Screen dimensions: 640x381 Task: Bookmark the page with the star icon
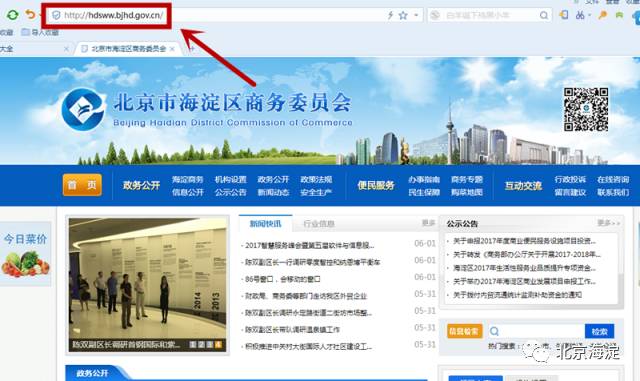403,16
